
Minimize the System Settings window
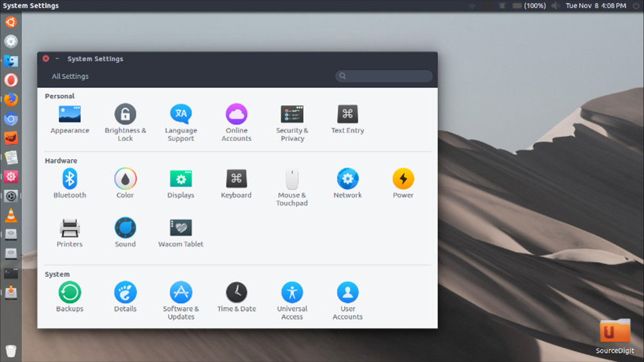57,58
